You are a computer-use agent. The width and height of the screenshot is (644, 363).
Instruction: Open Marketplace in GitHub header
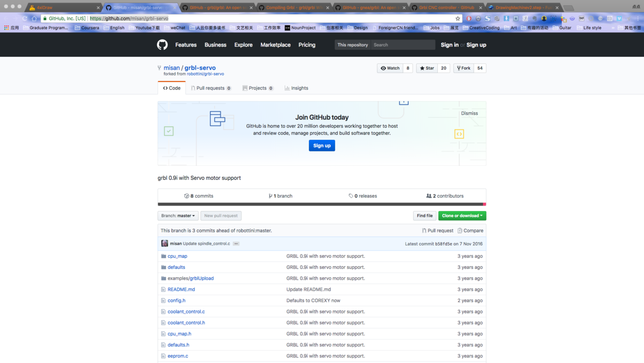pyautogui.click(x=275, y=45)
